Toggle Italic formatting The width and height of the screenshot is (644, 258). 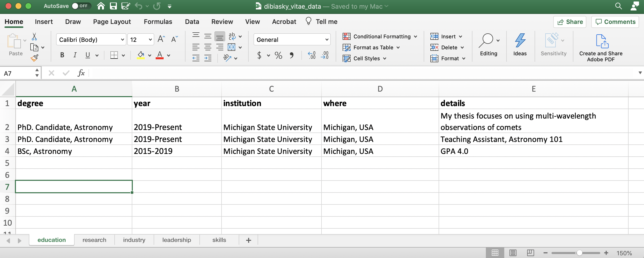tap(75, 55)
